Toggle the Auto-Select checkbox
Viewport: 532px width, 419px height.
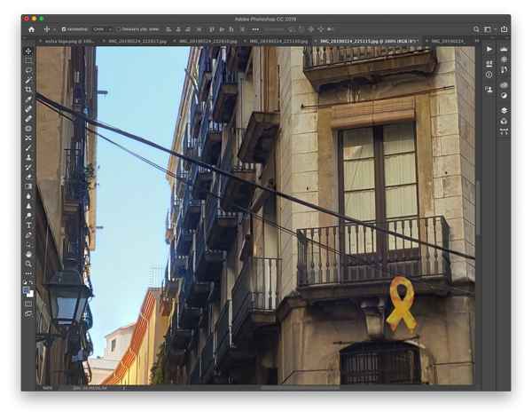pyautogui.click(x=64, y=29)
